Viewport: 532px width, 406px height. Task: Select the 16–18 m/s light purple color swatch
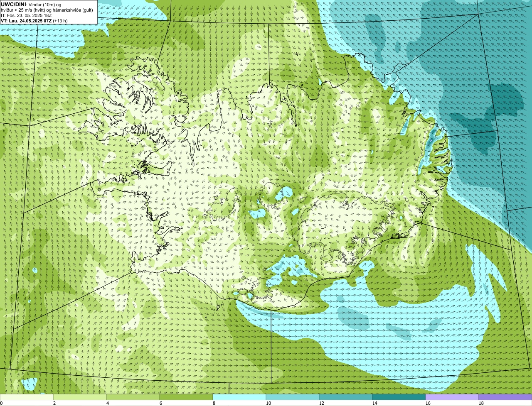tap(452, 397)
